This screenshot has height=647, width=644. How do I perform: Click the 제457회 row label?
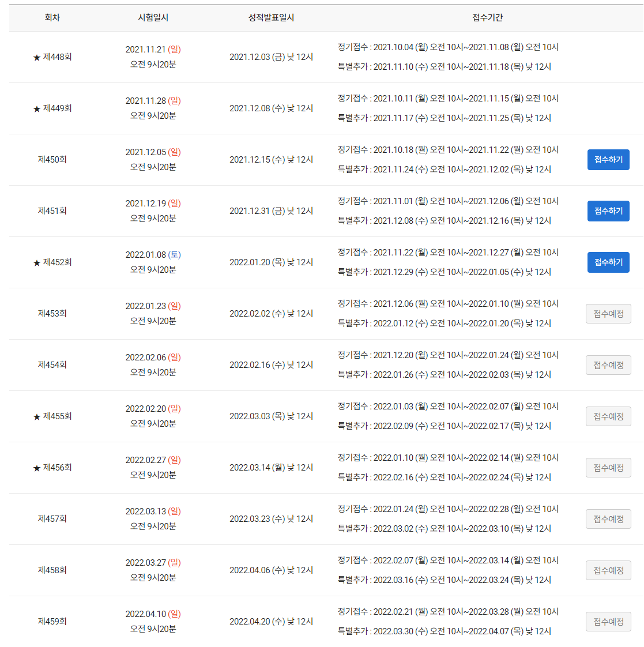[x=52, y=518]
